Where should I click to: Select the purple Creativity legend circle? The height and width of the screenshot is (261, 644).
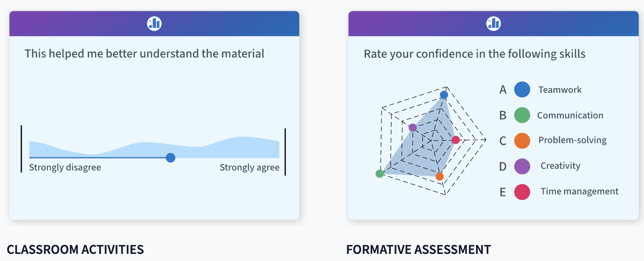pos(522,166)
